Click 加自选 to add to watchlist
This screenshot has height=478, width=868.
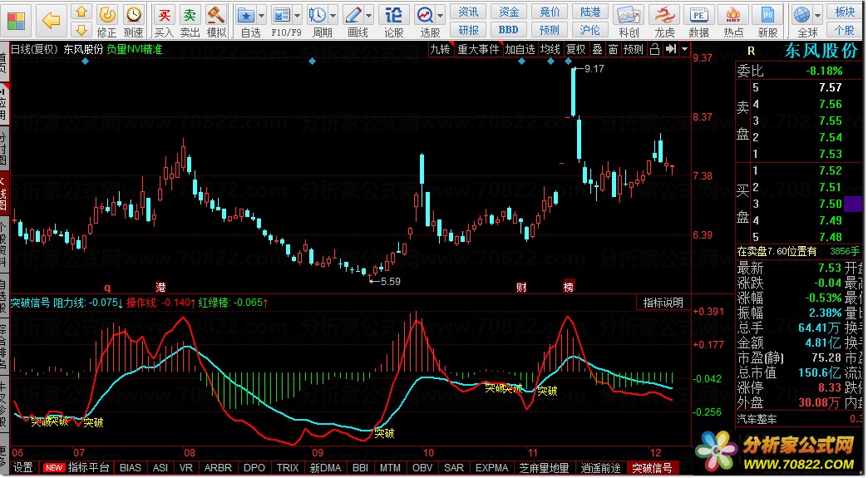[x=520, y=49]
